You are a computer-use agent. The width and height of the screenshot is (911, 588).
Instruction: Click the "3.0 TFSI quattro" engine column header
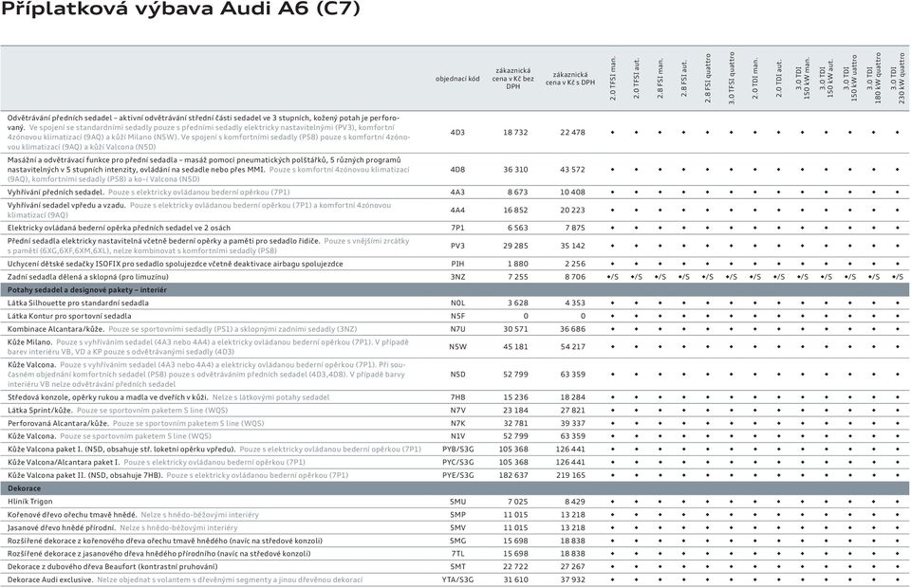(732, 79)
